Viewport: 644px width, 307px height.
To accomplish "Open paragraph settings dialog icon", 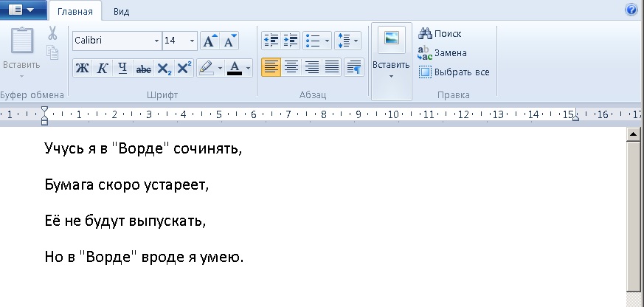I will click(353, 67).
